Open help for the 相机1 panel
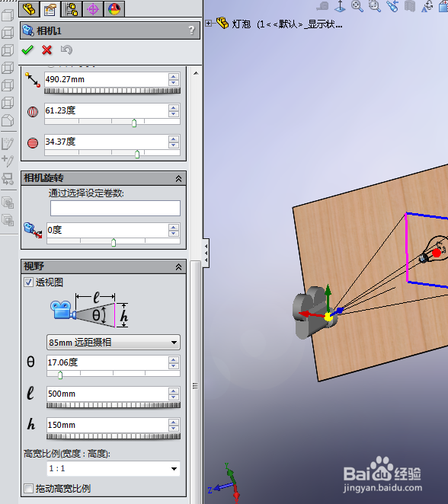The height and width of the screenshot is (504, 448). (191, 30)
